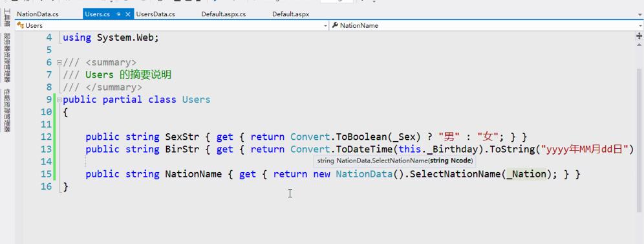The height and width of the screenshot is (244, 644).
Task: Click the editor split handle above the scrollbar
Action: (x=639, y=36)
